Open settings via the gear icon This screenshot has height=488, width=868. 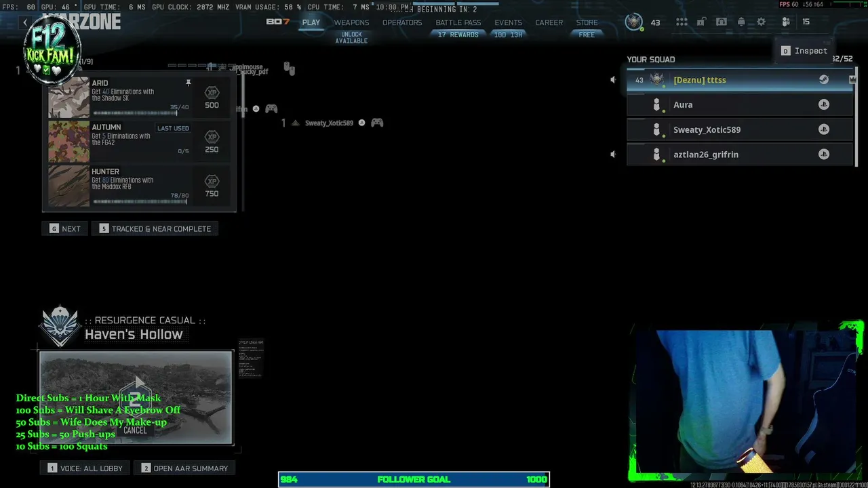click(762, 22)
